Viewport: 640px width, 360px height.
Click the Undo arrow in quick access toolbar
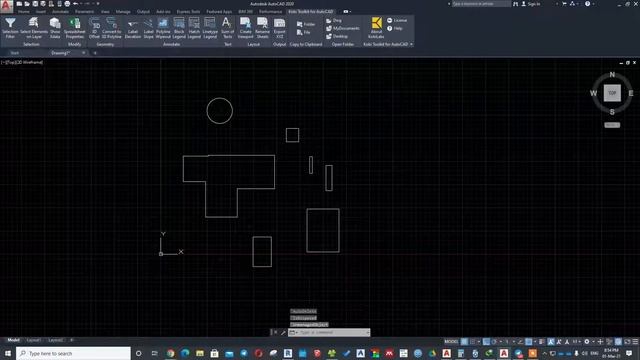click(76, 4)
